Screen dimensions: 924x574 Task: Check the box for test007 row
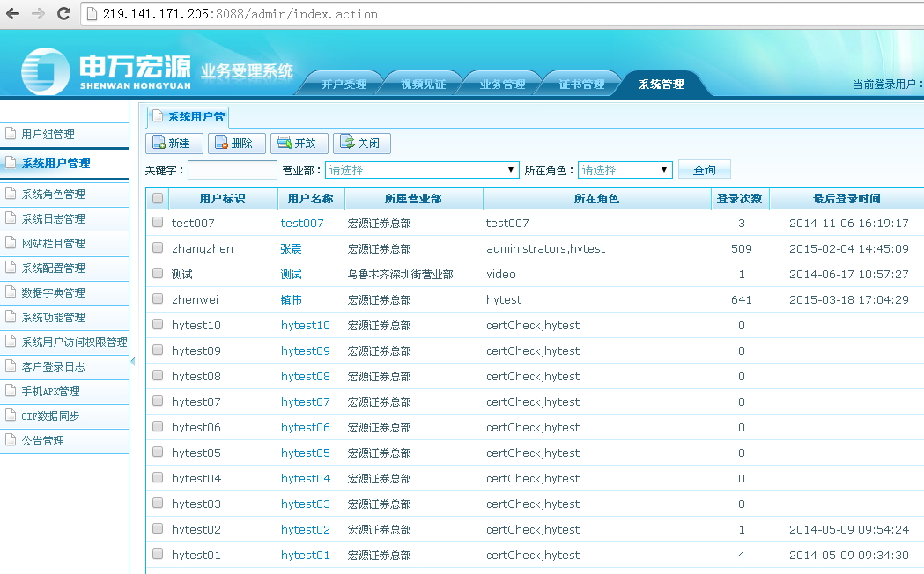[158, 222]
